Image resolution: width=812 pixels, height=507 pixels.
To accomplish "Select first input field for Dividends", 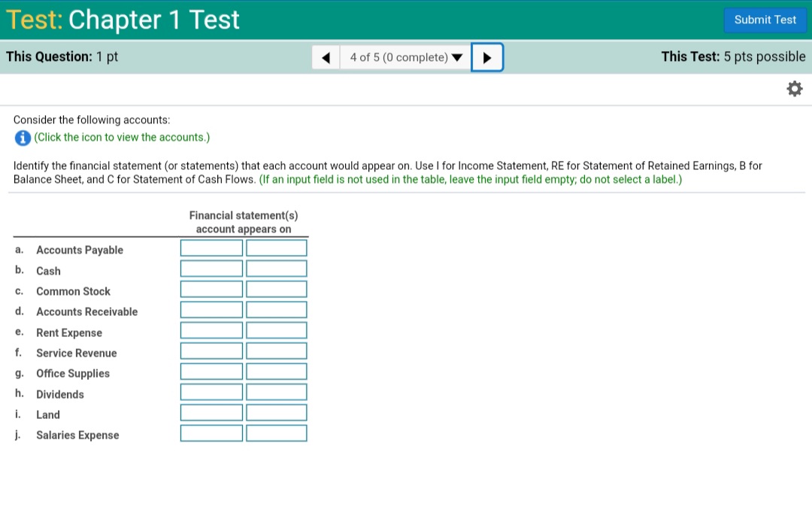I will [x=211, y=391].
